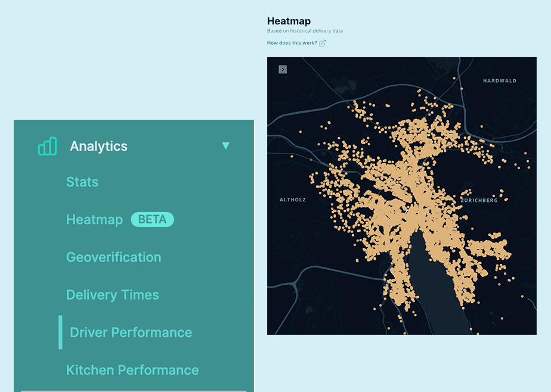This screenshot has height=392, width=551.
Task: Collapse the Analytics menu arrow
Action: [225, 145]
